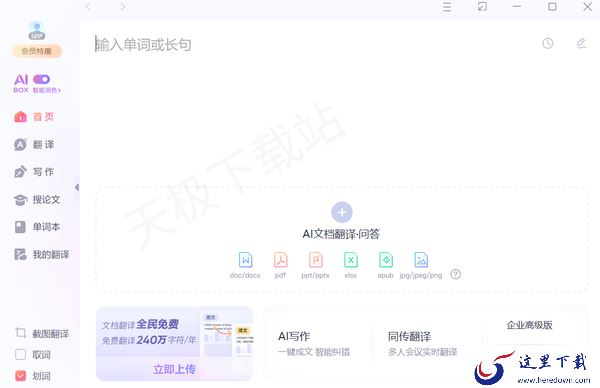
Task: Open the 翻译 translate section
Action: point(34,144)
